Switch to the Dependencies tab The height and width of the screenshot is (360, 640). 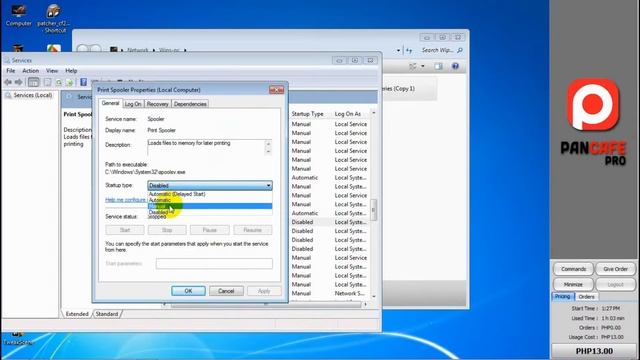click(190, 104)
